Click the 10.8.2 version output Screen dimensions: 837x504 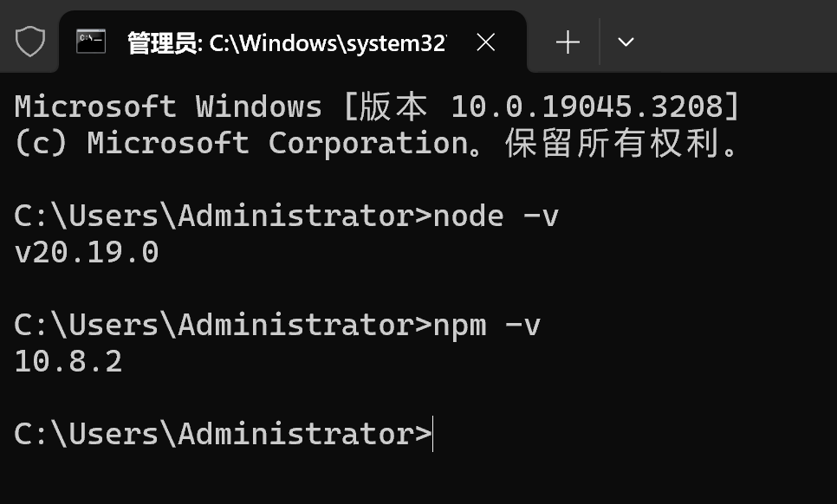[68, 362]
